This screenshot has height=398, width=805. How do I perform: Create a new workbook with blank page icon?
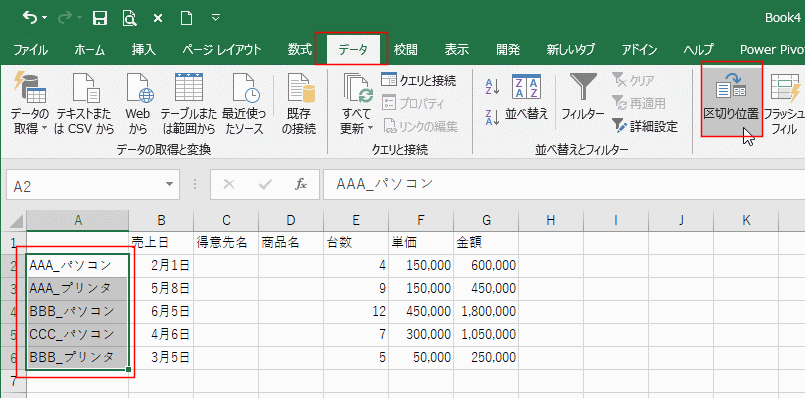pyautogui.click(x=186, y=18)
